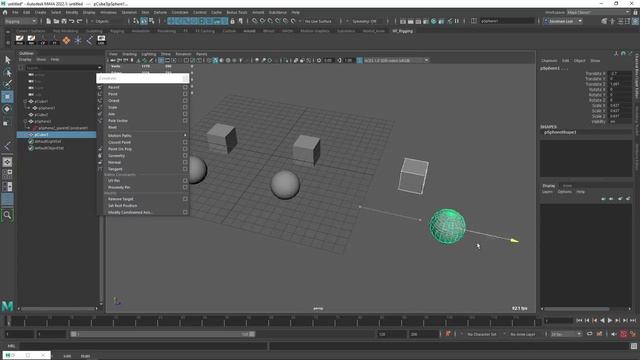Open the Outliner Display menu
Viewport: 640px width, 360px height.
click(25, 60)
